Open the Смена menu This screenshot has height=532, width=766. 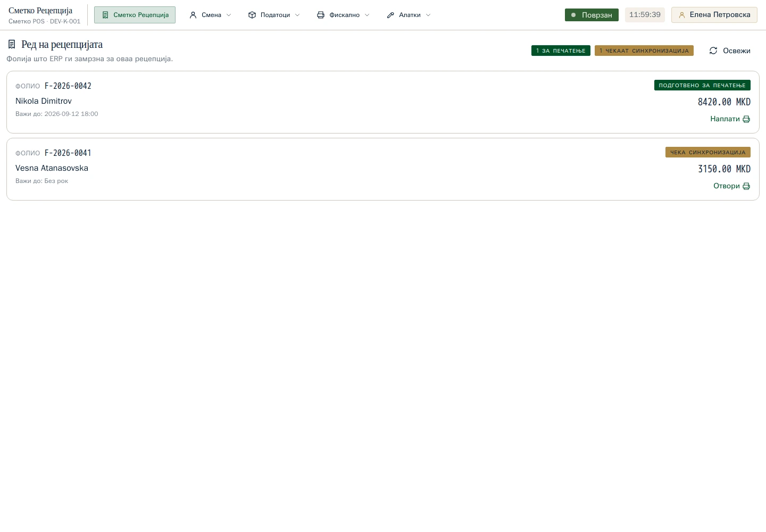[211, 15]
